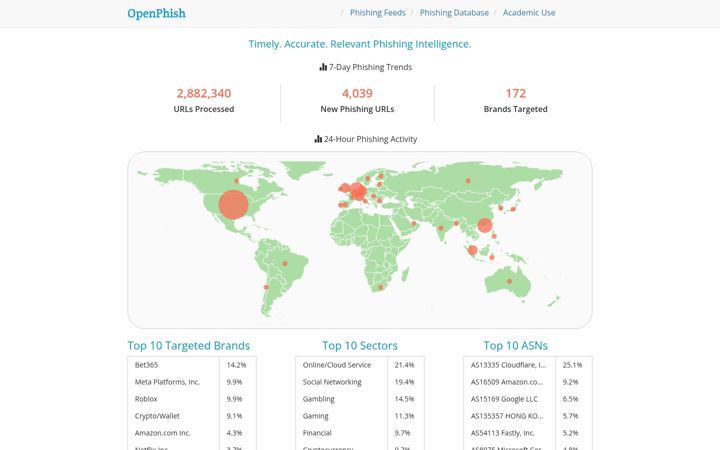The image size is (720, 450).
Task: Select the AS13335 Cloudflare row
Action: pos(528,365)
